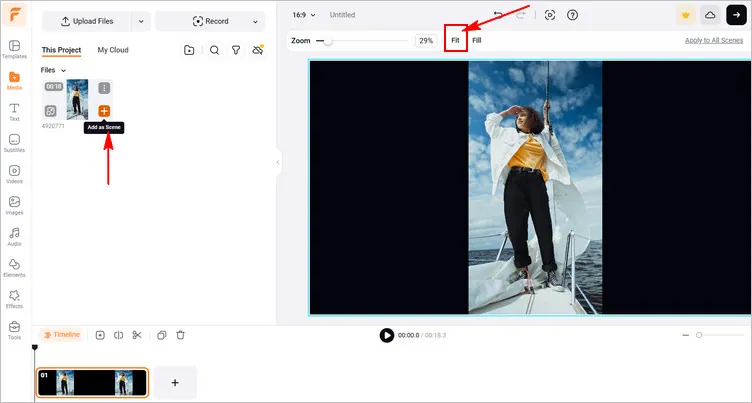Image resolution: width=752 pixels, height=403 pixels.
Task: Open the help question mark
Action: coord(572,15)
